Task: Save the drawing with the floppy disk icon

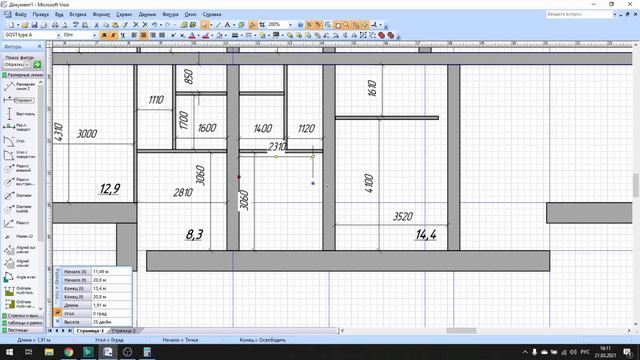Action: (x=34, y=25)
